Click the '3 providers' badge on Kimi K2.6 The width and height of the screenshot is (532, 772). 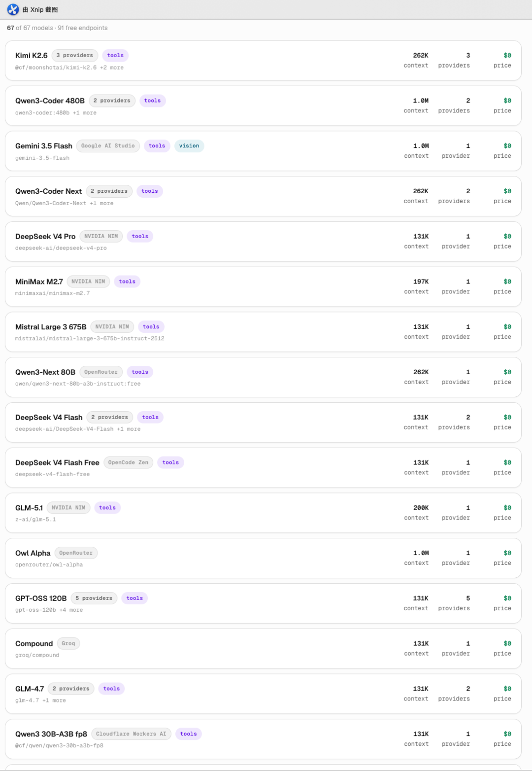(75, 55)
